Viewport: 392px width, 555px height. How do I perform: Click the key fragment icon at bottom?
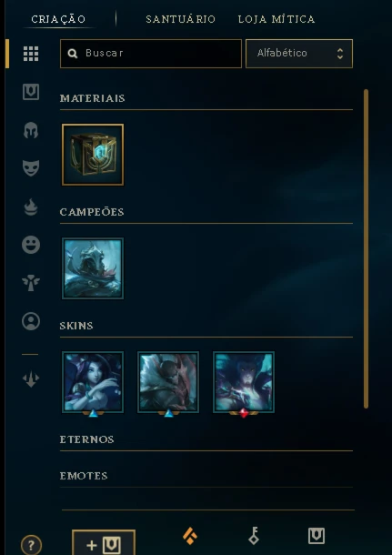(254, 536)
